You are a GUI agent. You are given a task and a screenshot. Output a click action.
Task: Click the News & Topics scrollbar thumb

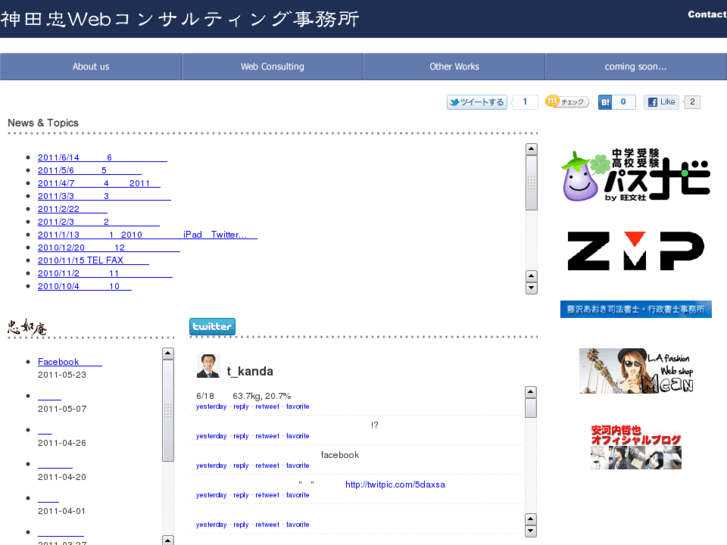[531, 183]
